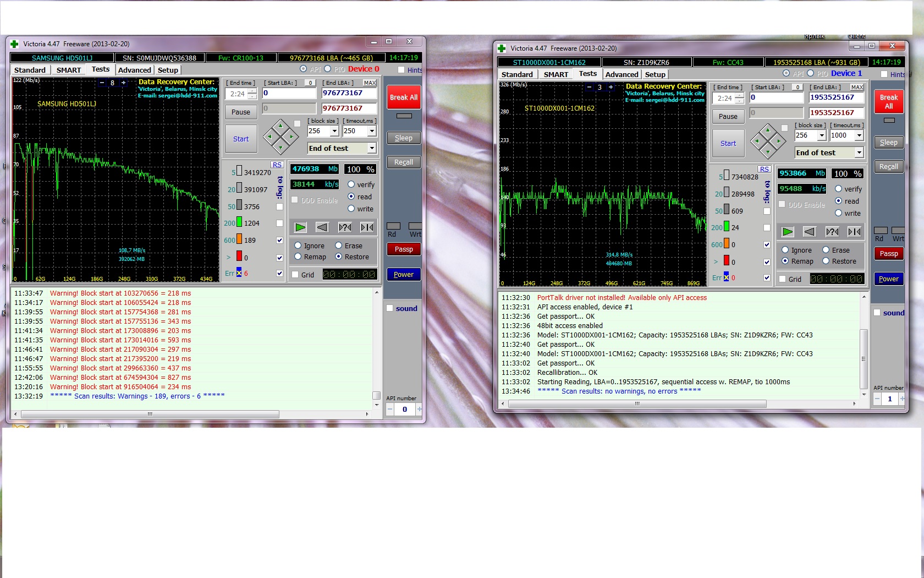Open timeout dropdown in Samsung window

(x=372, y=131)
